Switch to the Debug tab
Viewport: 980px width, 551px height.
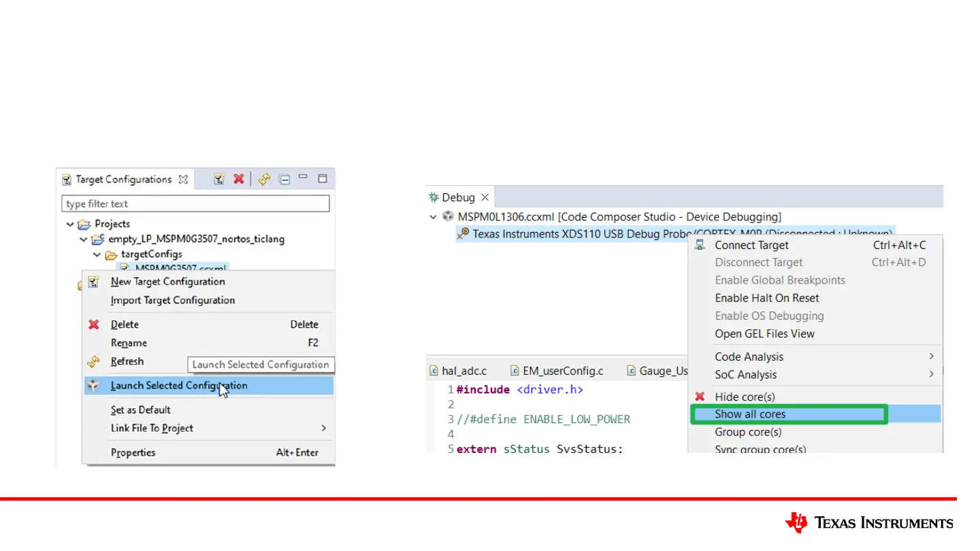458,197
